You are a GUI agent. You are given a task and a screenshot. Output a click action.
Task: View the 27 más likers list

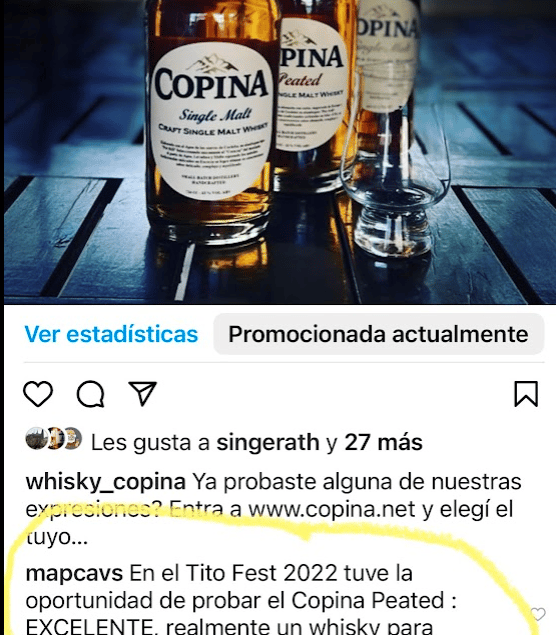[x=383, y=442]
